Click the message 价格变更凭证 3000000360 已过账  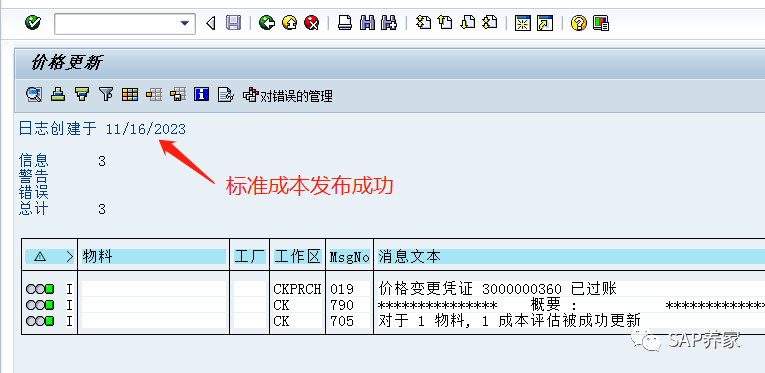pos(498,289)
